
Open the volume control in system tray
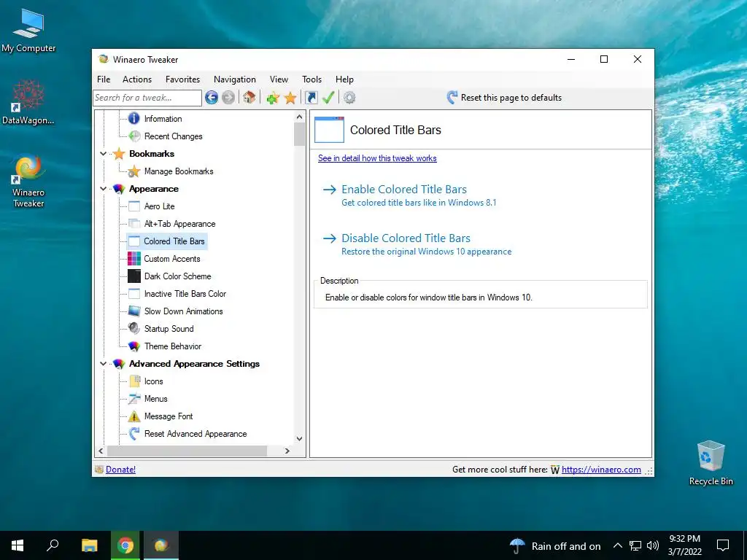pos(653,545)
